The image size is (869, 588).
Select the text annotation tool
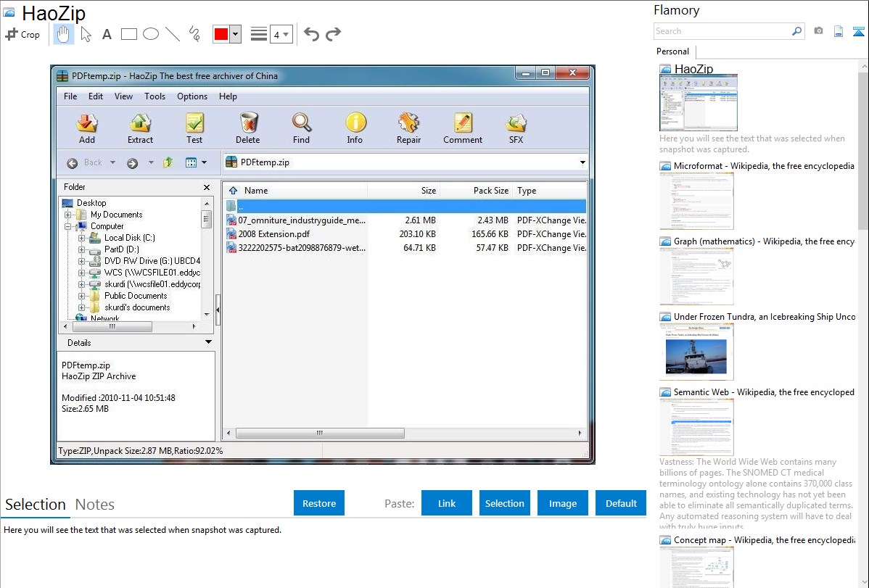[x=107, y=34]
